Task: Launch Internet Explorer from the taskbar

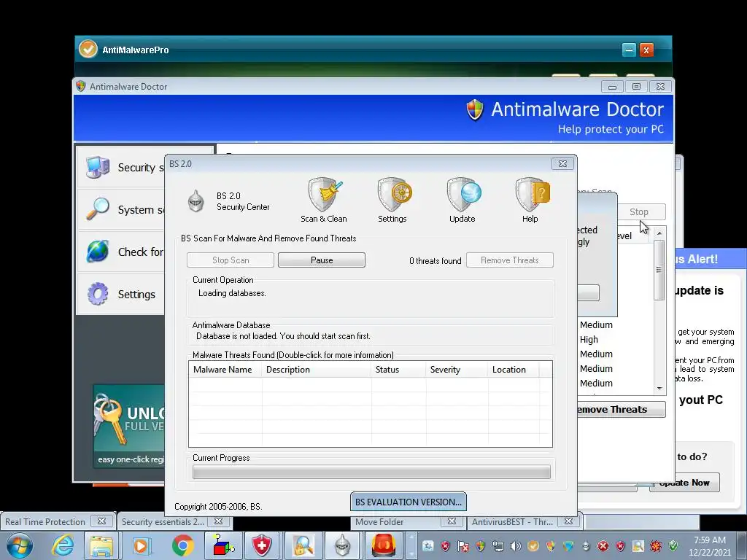Action: 63,545
